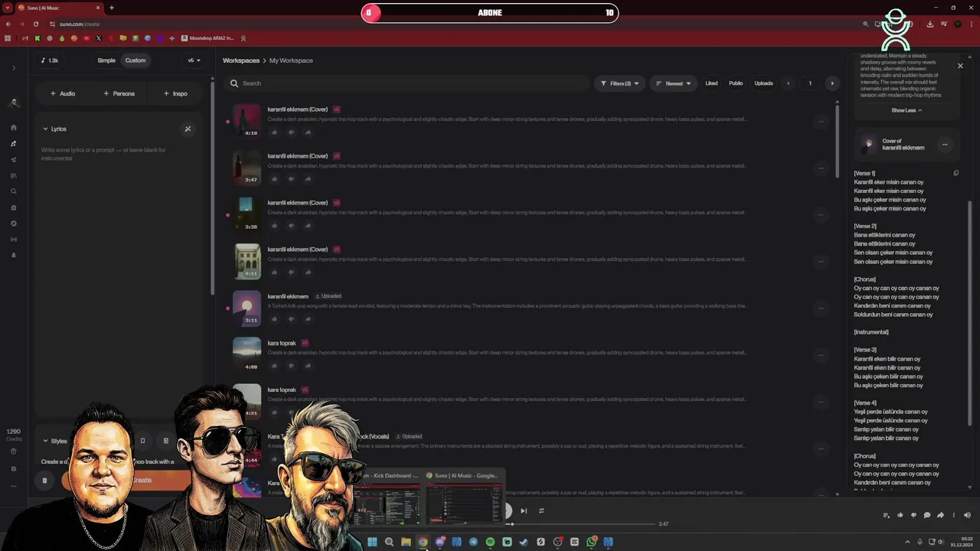
Task: Share the current song from the player bar
Action: click(x=940, y=515)
